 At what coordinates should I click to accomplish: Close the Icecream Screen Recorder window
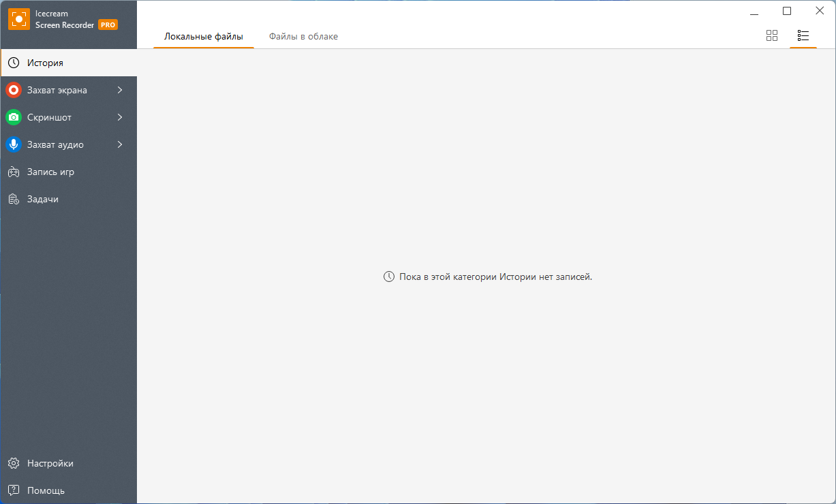[x=820, y=11]
